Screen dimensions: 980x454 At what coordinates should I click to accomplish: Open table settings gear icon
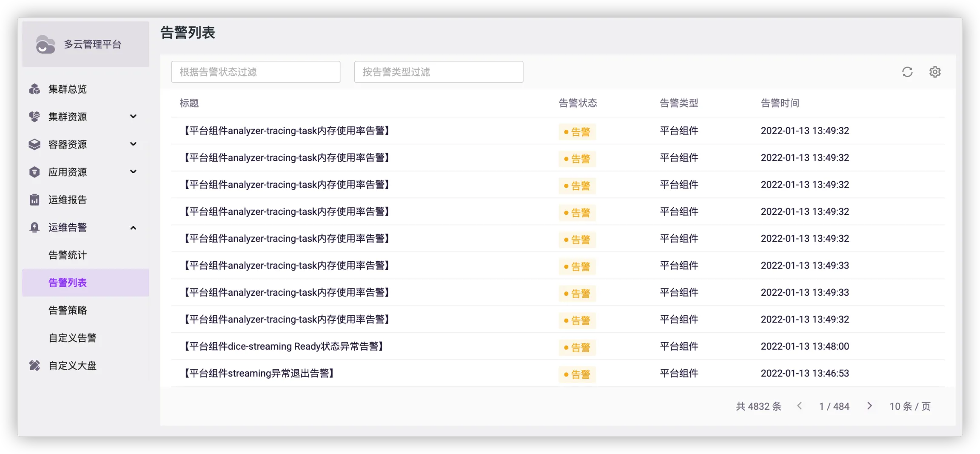point(934,72)
